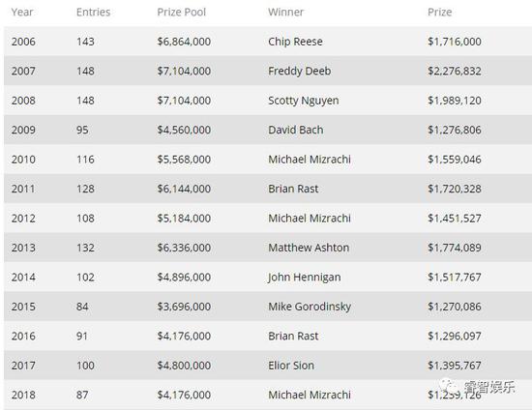Select winner name David Bach
Image resolution: width=532 pixels, height=410 pixels.
point(296,130)
